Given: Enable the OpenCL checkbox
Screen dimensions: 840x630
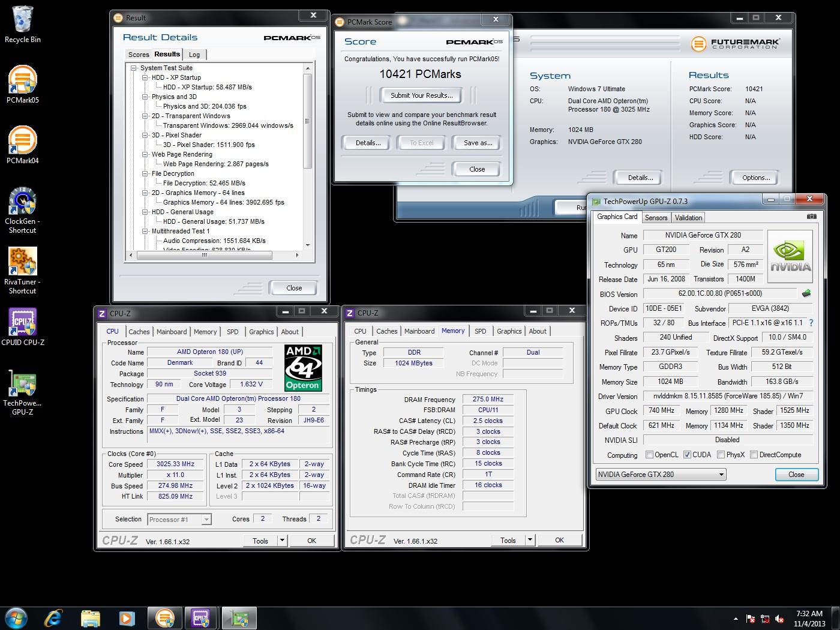Looking at the screenshot, I should 649,455.
